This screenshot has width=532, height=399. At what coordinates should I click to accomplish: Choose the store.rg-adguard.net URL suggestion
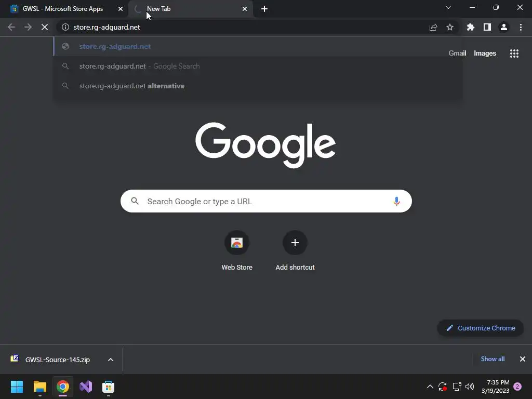point(258,46)
